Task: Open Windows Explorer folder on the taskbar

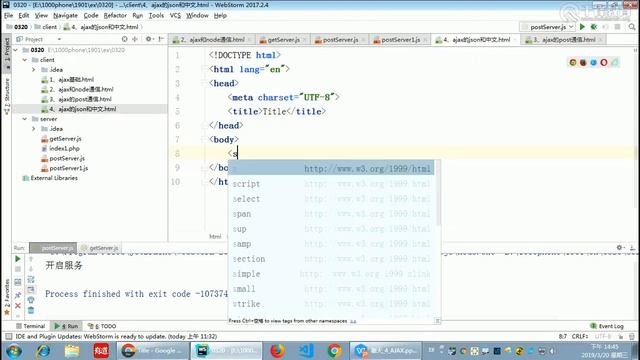Action: pyautogui.click(x=72, y=351)
